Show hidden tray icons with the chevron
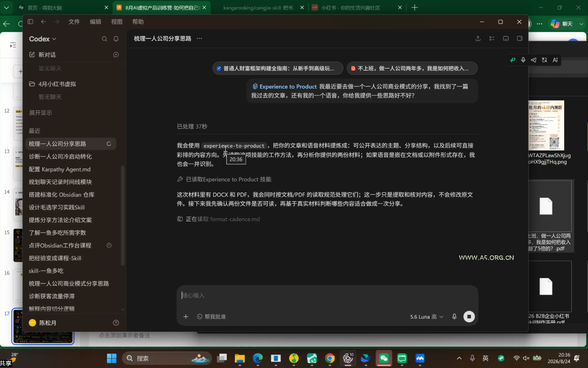This screenshot has height=368, width=588. (x=459, y=358)
